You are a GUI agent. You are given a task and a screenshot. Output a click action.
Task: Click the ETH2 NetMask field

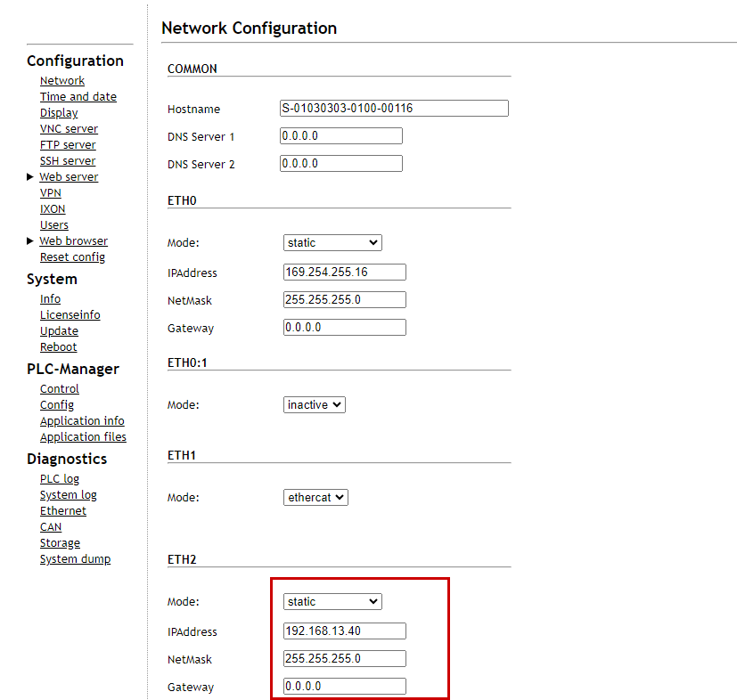click(345, 659)
